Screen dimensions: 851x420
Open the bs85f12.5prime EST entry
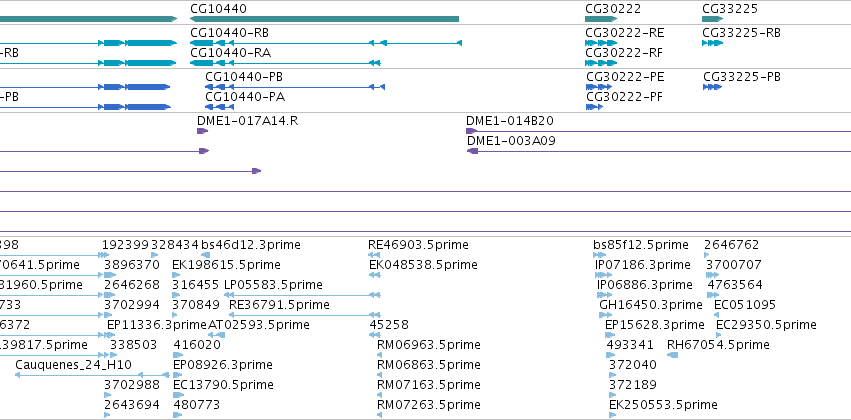click(x=640, y=245)
